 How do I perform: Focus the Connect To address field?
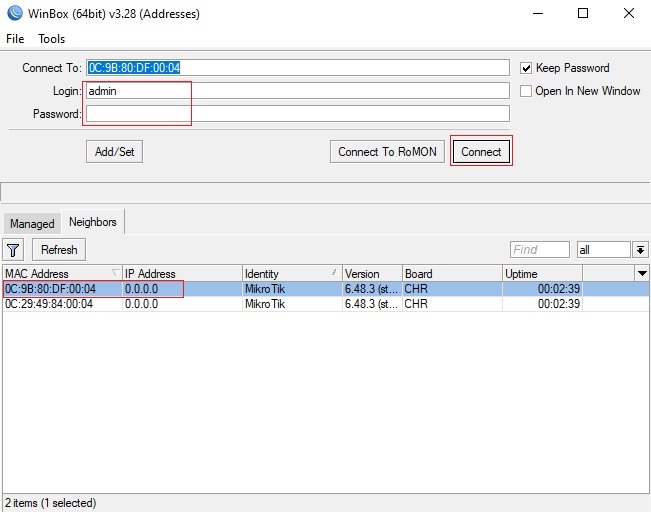pyautogui.click(x=298, y=68)
